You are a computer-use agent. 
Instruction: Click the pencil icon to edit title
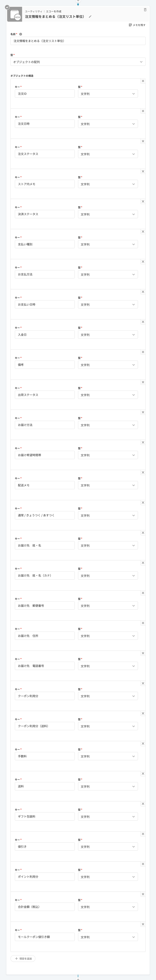point(90,17)
